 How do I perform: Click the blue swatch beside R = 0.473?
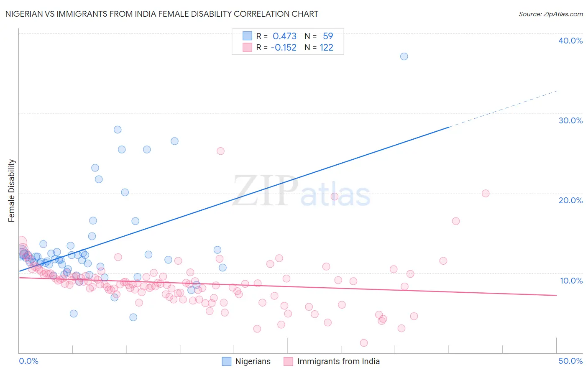pos(247,36)
